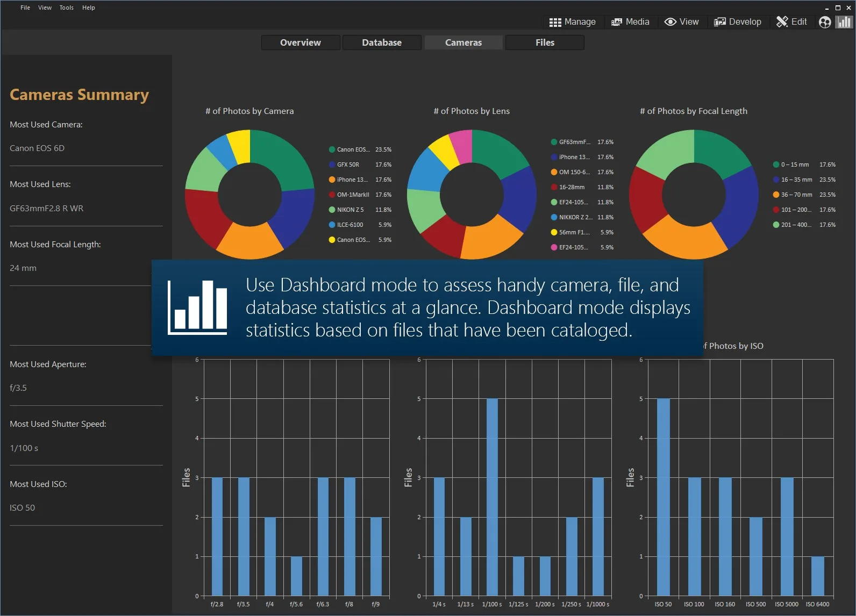Click the large bar chart icon in the tooltip banner
This screenshot has width=856, height=616.
click(x=197, y=307)
